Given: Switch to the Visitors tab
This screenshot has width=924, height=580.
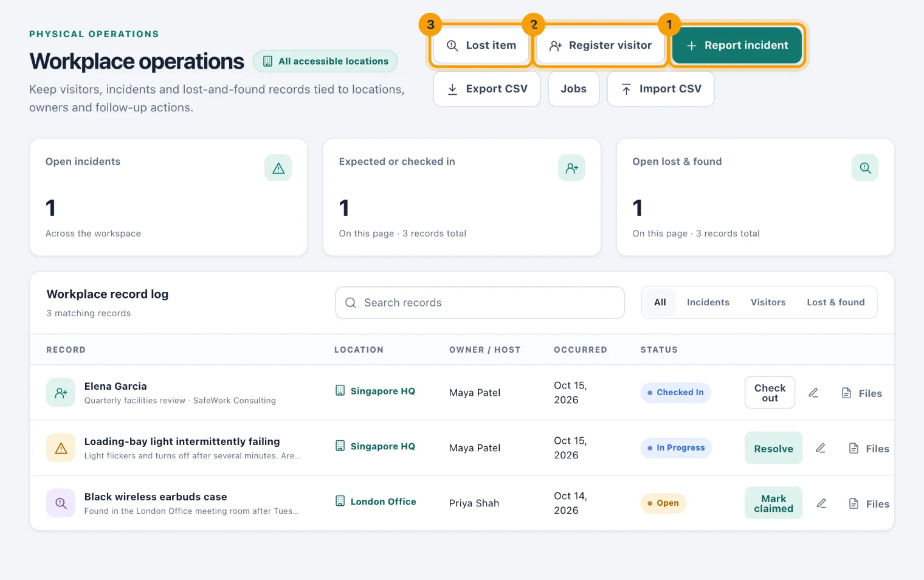Looking at the screenshot, I should [768, 302].
